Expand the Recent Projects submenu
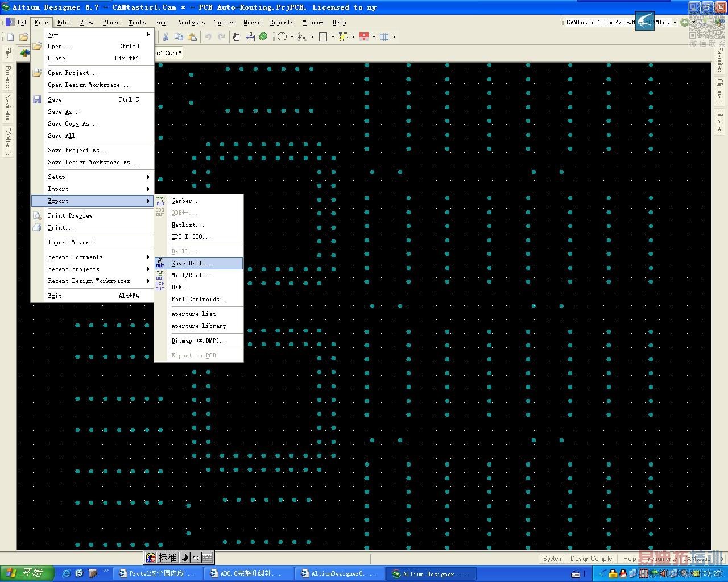 click(x=93, y=269)
